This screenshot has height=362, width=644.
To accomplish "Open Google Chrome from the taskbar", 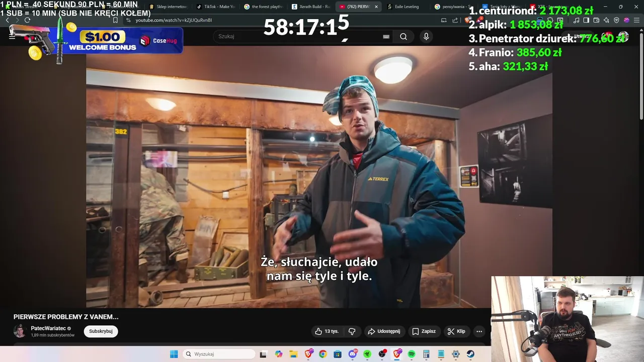I will 323,354.
